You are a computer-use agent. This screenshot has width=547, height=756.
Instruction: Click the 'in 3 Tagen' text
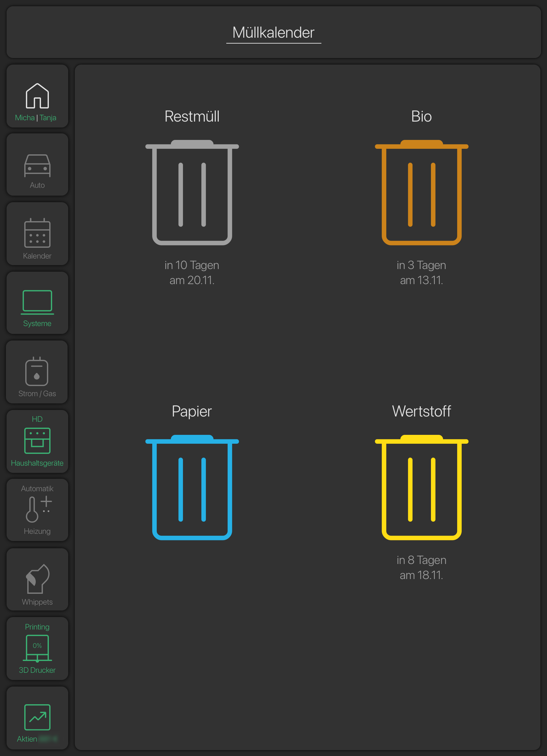[x=422, y=265]
